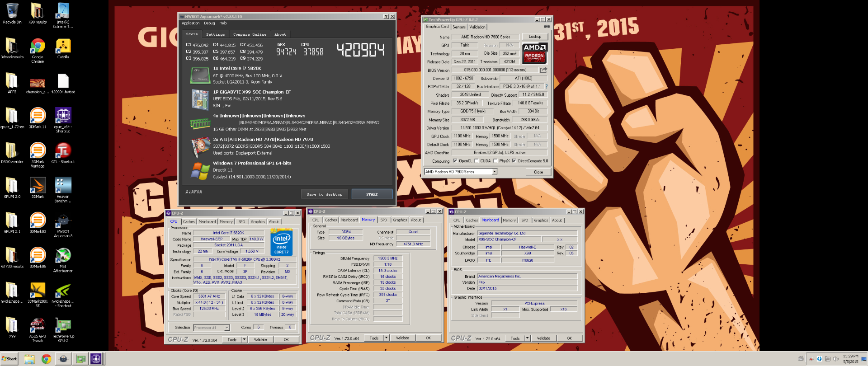This screenshot has width=868, height=366.
Task: Click the START button in Aquamark
Action: 372,194
